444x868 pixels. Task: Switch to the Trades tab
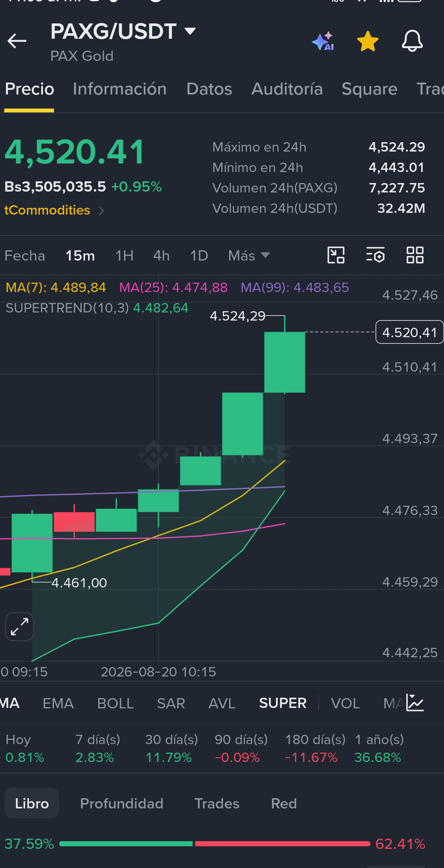coord(217,803)
